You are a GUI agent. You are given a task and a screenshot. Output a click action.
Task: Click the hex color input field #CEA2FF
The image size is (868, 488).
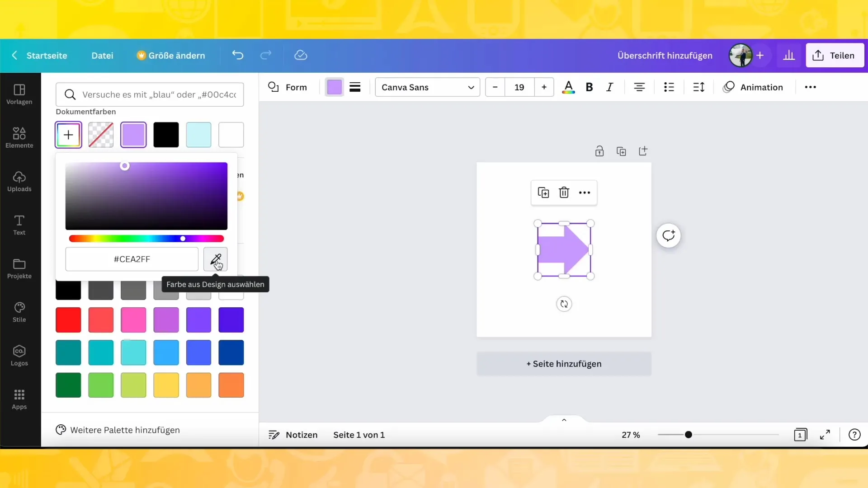pyautogui.click(x=132, y=258)
